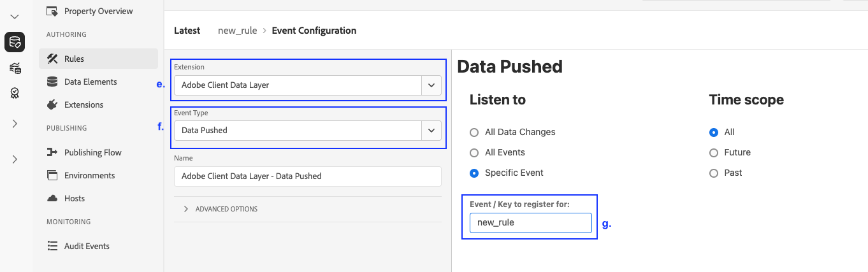Click the Latest breadcrumb label
This screenshot has width=868, height=272.
pyautogui.click(x=187, y=31)
